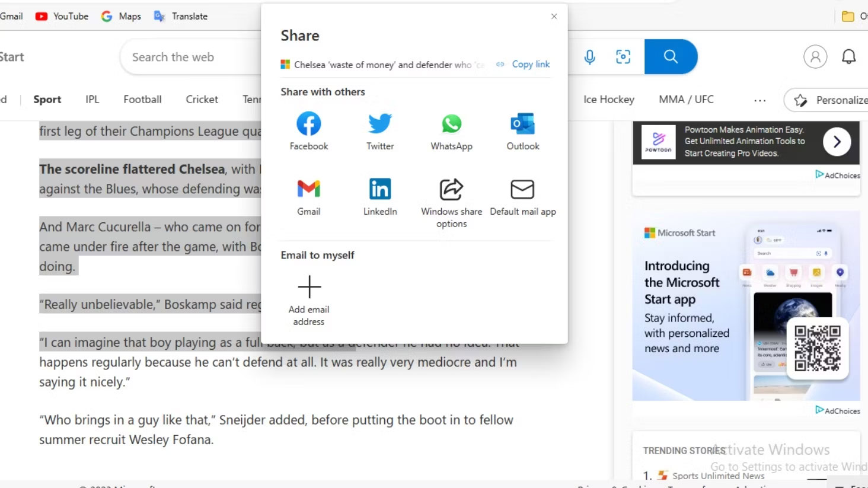Click the blue search button
The image size is (868, 488).
[x=671, y=57]
